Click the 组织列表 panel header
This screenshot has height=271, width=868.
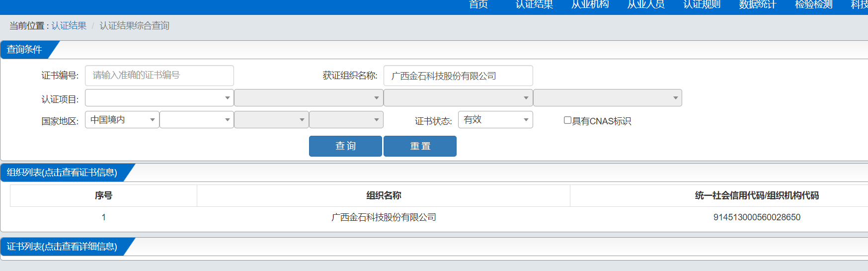point(63,173)
